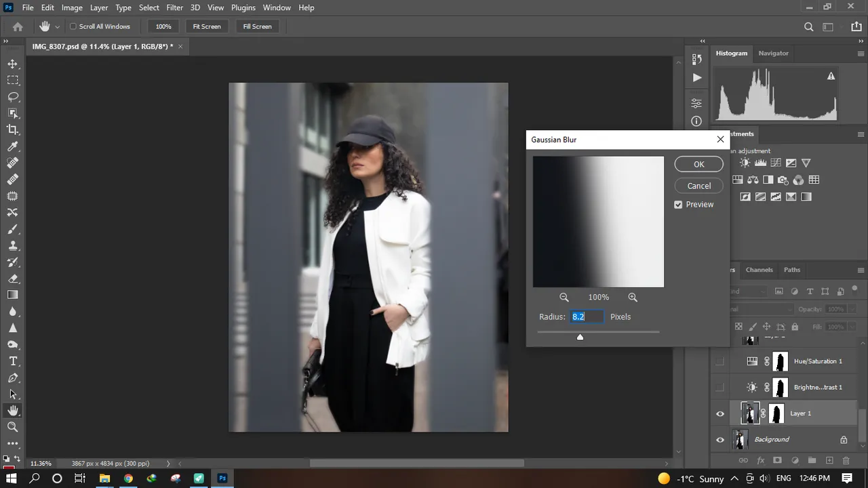868x488 pixels.
Task: Switch to the Navigator tab
Action: pos(773,53)
